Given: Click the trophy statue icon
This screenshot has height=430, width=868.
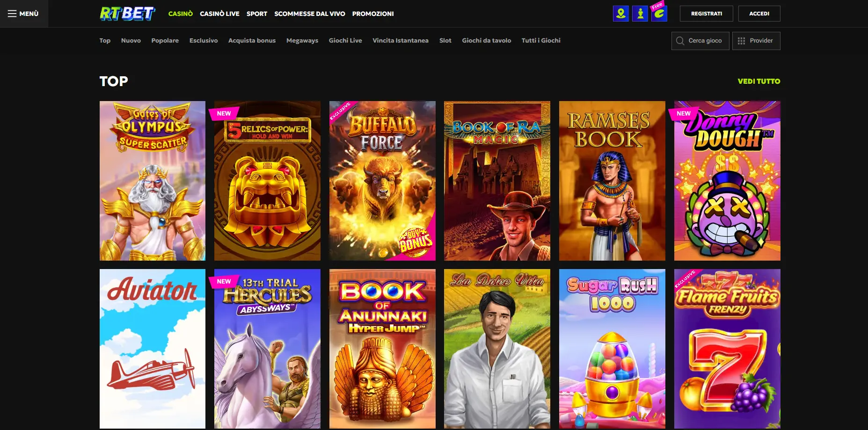Looking at the screenshot, I should pyautogui.click(x=640, y=14).
